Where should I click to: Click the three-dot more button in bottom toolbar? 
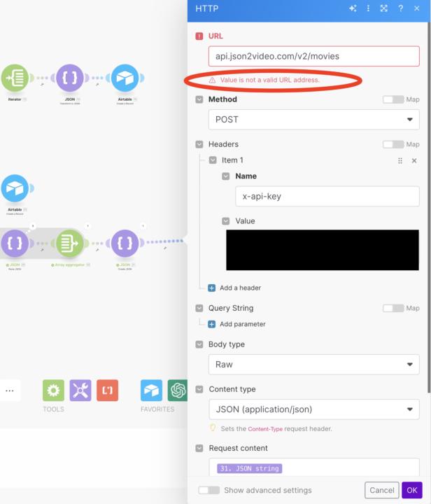tap(10, 391)
